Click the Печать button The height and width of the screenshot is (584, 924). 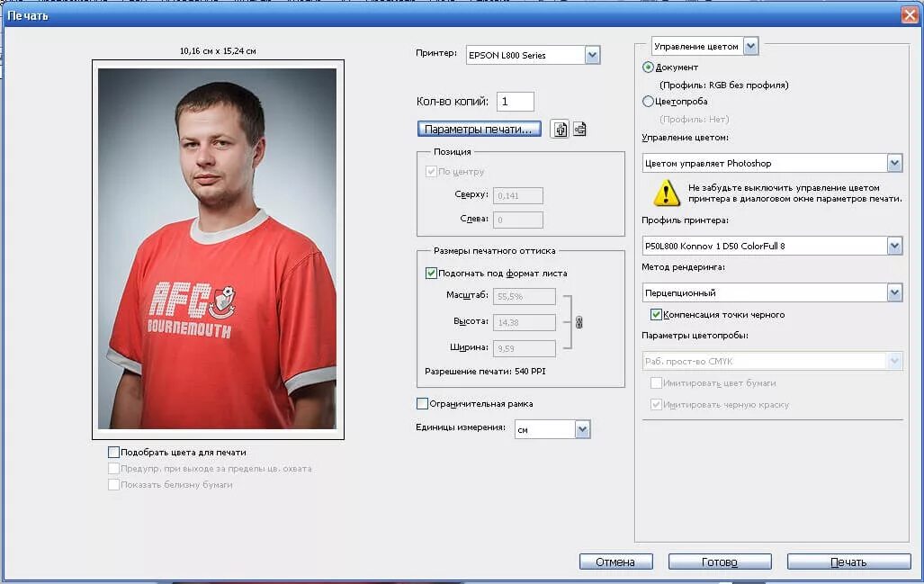(848, 562)
